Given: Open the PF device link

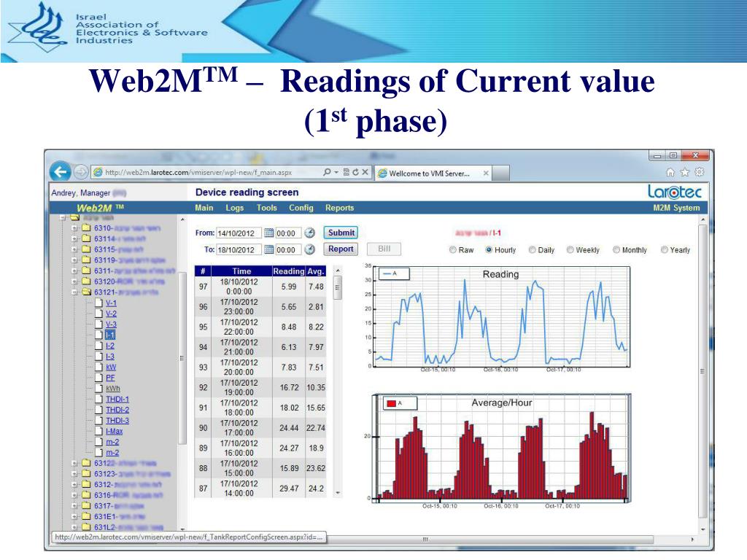Looking at the screenshot, I should [110, 378].
